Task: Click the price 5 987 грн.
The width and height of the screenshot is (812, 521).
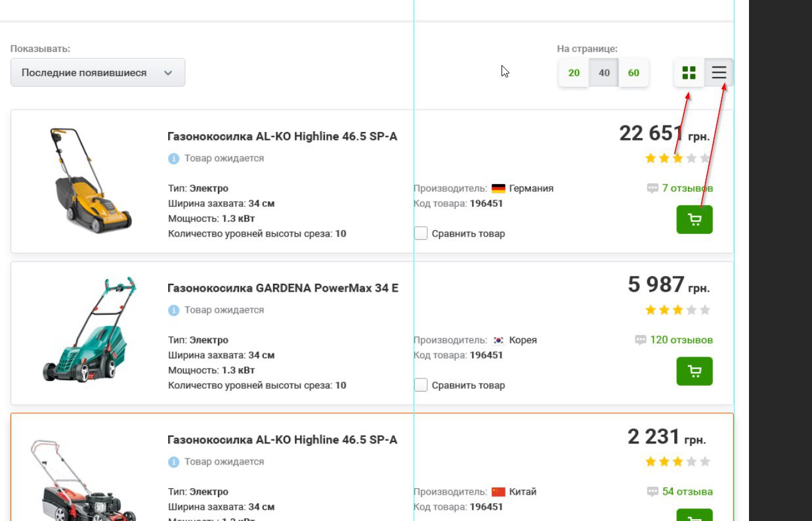Action: [x=669, y=284]
